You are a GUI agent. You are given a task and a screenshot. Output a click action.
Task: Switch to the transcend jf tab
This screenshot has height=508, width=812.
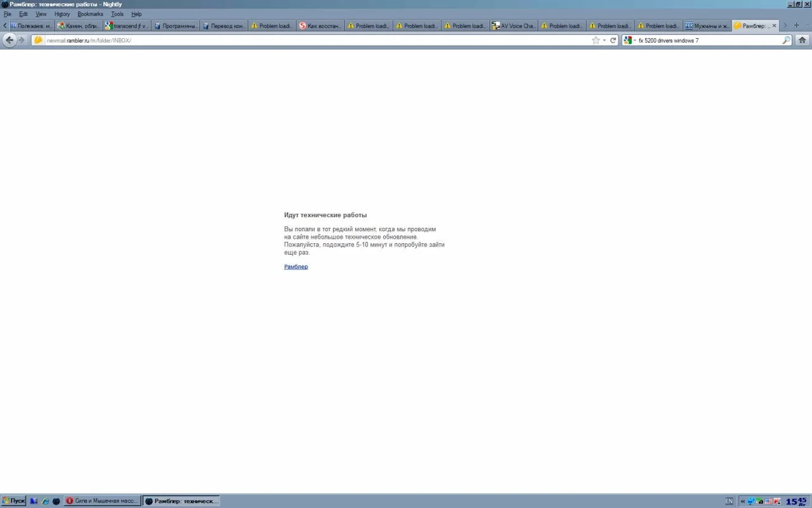(127, 26)
